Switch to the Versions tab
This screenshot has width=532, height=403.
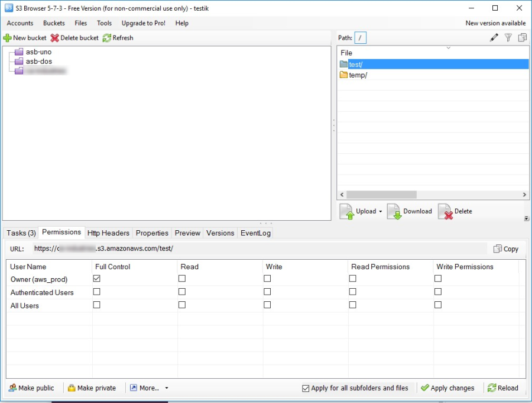(220, 233)
